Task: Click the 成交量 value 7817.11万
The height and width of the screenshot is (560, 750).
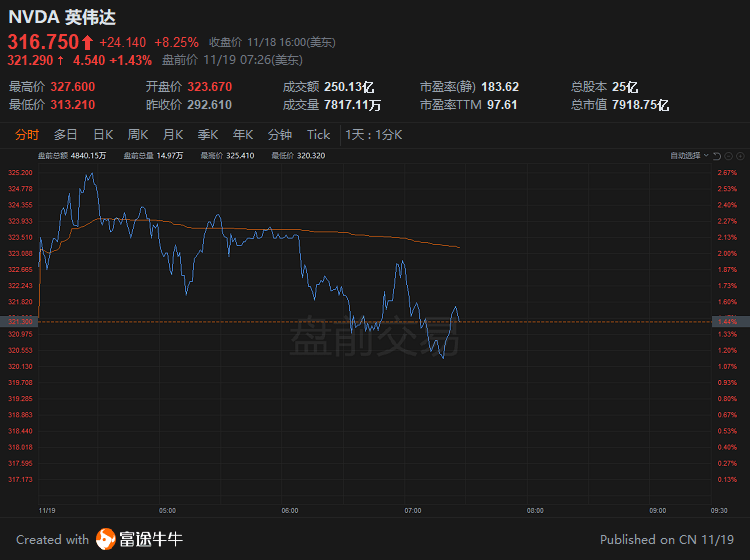Action: pos(353,105)
